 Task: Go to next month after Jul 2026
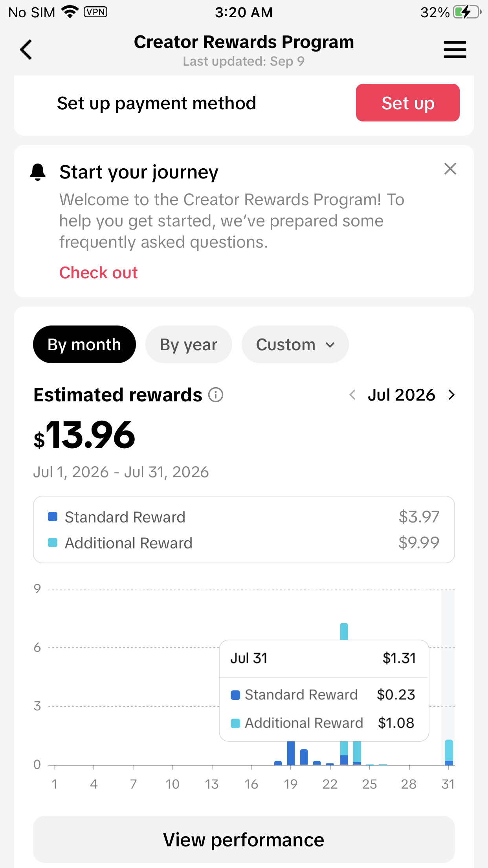[x=451, y=395]
